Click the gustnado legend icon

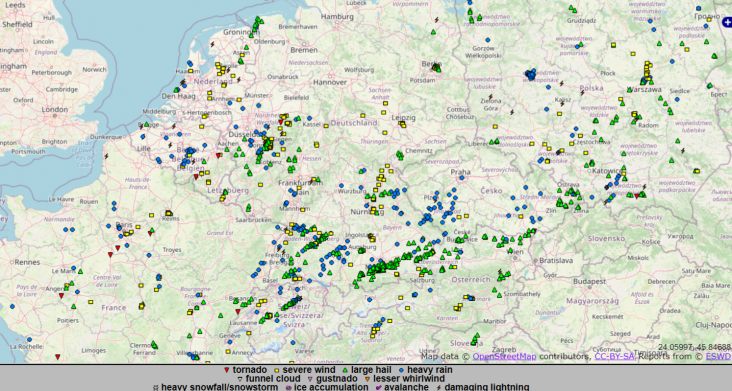310,379
